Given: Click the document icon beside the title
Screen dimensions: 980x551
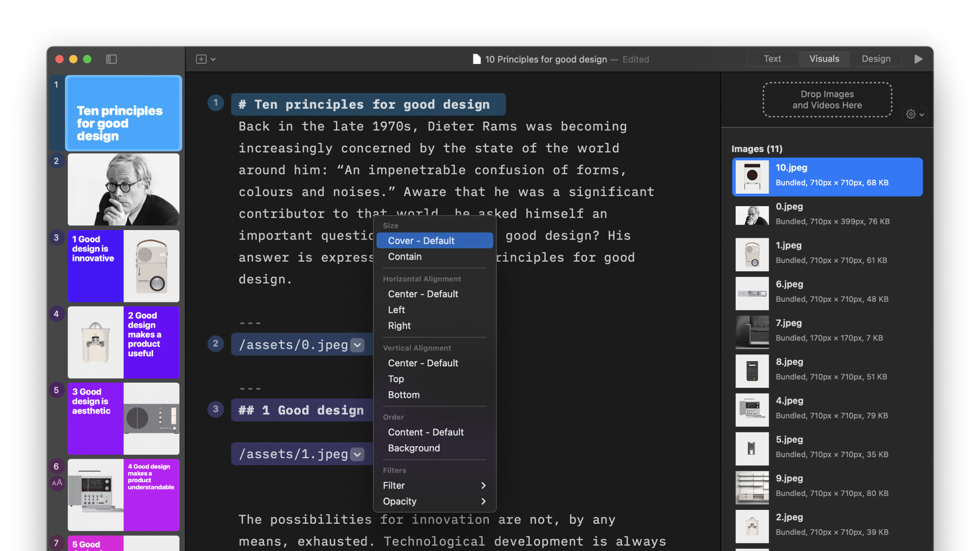Looking at the screenshot, I should tap(477, 59).
